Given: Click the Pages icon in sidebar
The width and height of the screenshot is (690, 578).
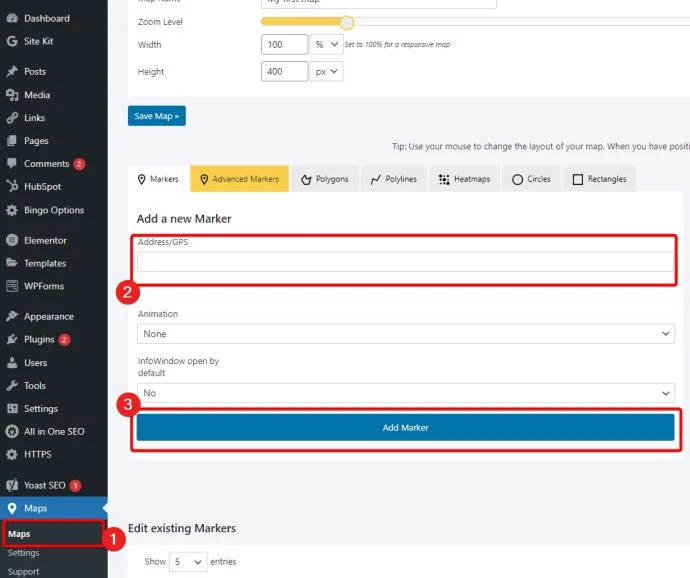Looking at the screenshot, I should [x=12, y=140].
